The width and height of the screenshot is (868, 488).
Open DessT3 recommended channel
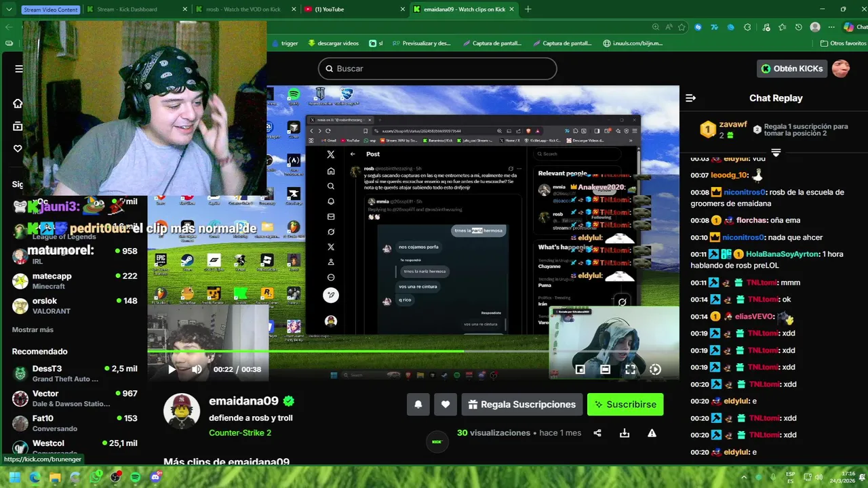pos(75,373)
